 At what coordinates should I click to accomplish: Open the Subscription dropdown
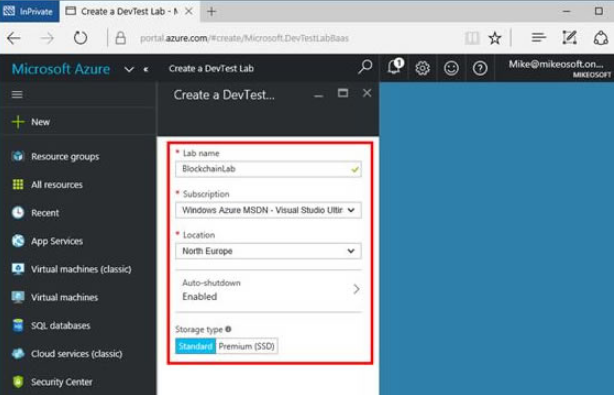pyautogui.click(x=268, y=210)
